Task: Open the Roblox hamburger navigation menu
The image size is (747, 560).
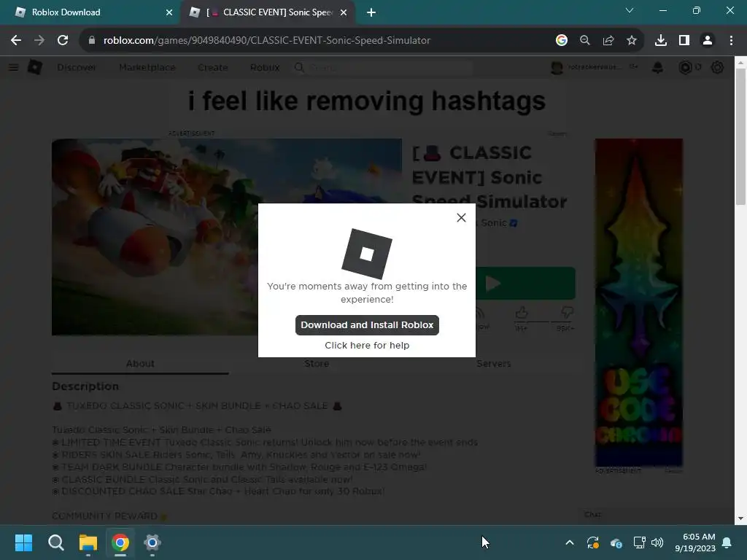Action: point(13,68)
